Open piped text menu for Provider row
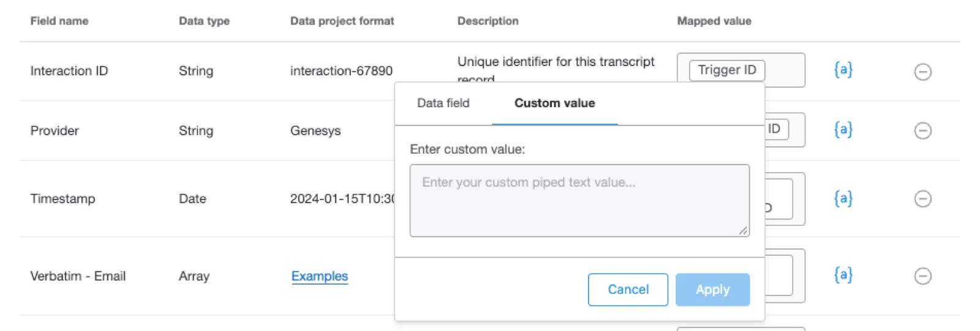Viewport: 980px width, 331px height. [843, 130]
